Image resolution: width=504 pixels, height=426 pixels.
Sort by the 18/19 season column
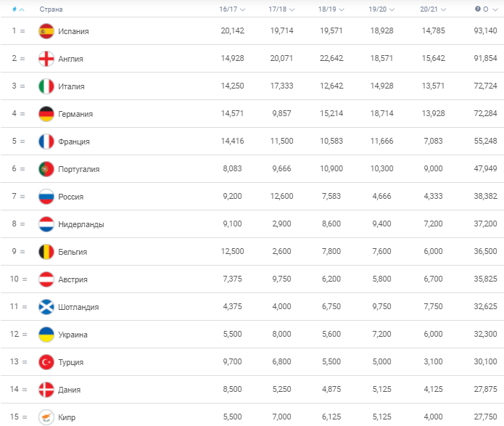(331, 9)
